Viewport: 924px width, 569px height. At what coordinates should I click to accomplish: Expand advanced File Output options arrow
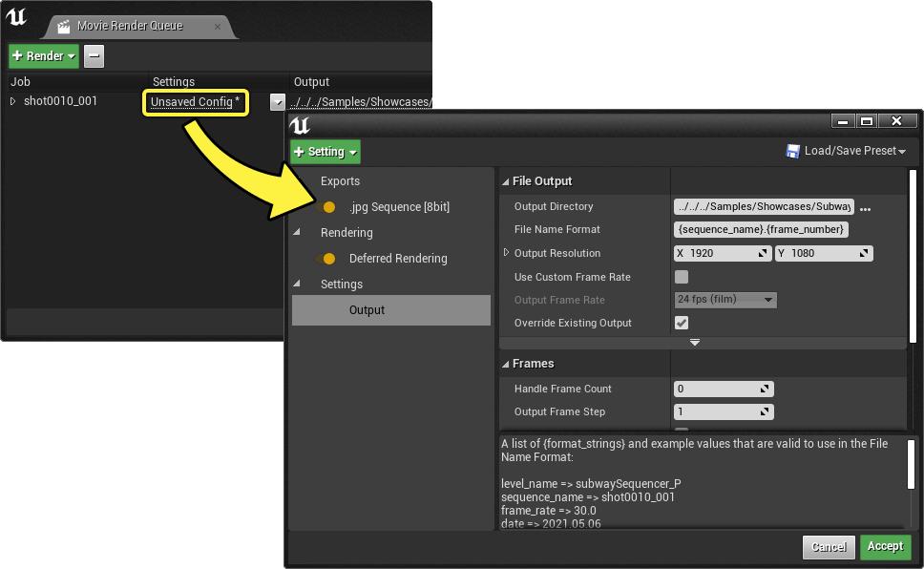(695, 342)
